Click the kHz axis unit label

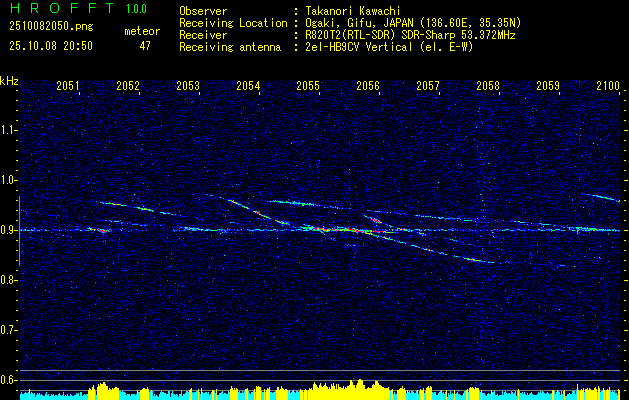9,81
